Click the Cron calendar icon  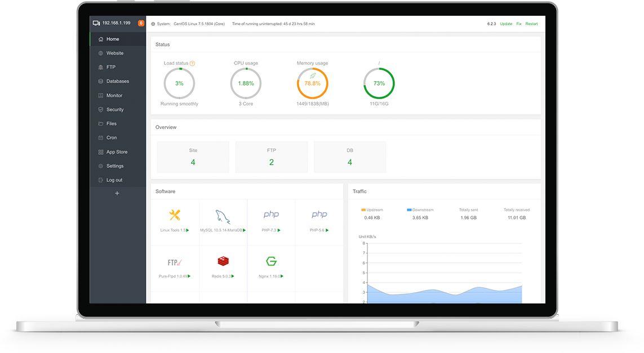click(x=101, y=137)
